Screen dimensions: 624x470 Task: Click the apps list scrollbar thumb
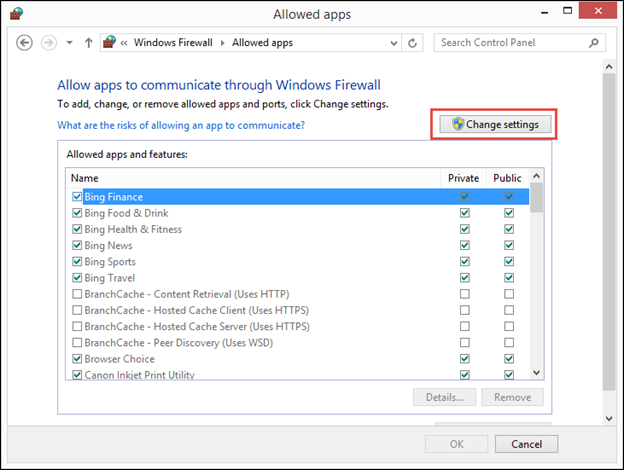tap(536, 197)
